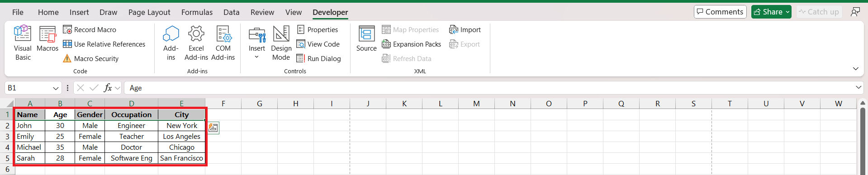Start Record Macro
Viewport: 868px width, 175px height.
pyautogui.click(x=90, y=30)
